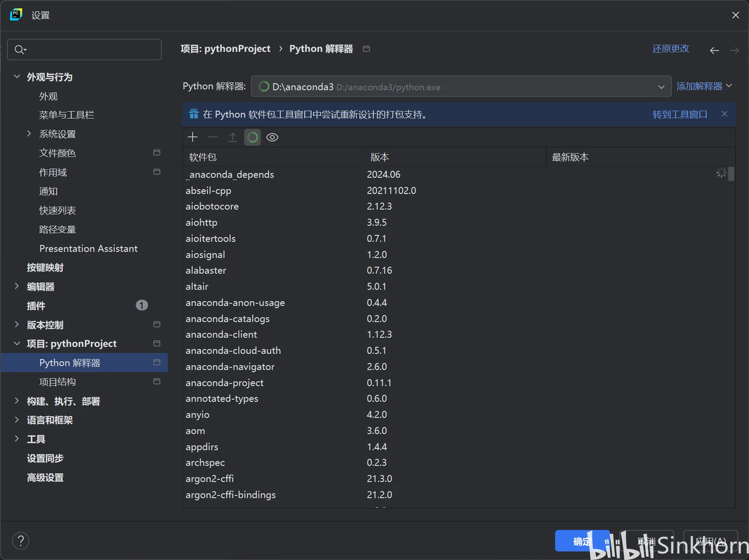
Task: Expand the 版本控制 section
Action: (x=17, y=324)
